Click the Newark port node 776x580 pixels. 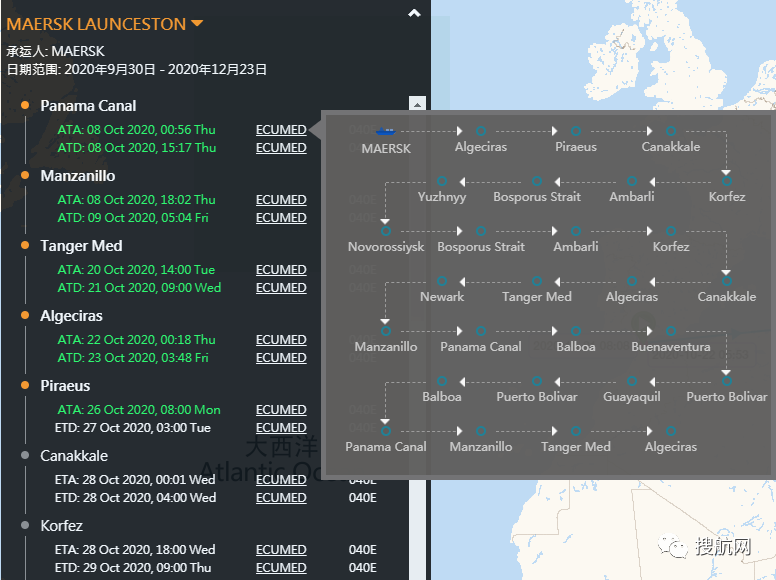(442, 281)
